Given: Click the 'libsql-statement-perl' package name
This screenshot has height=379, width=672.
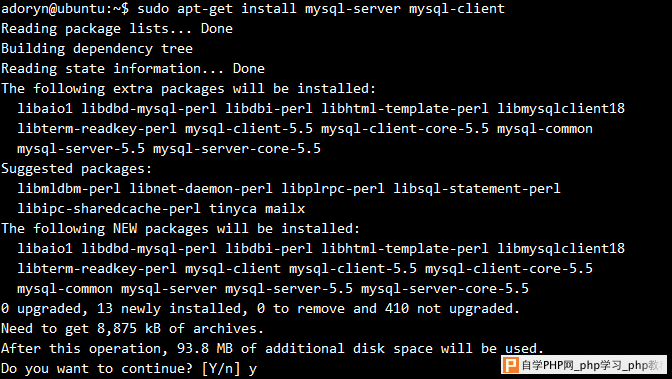Looking at the screenshot, I should (x=477, y=189).
